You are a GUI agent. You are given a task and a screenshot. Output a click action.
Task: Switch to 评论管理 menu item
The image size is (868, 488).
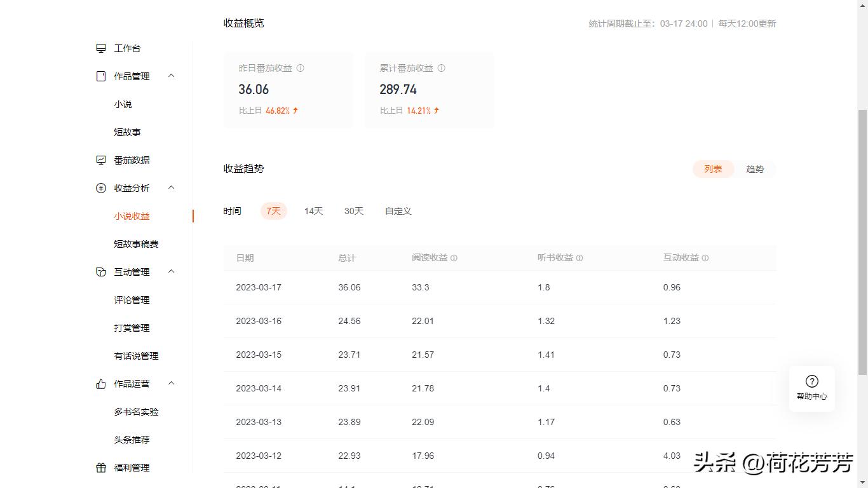coord(132,299)
